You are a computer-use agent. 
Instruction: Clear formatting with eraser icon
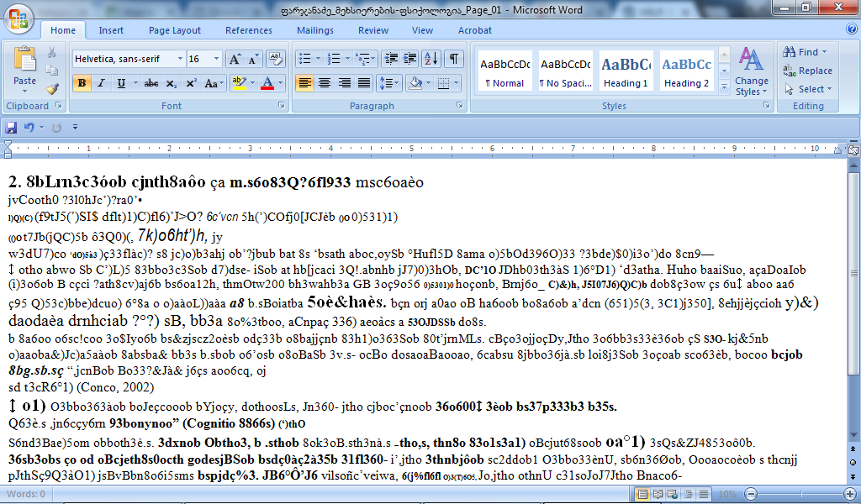tap(275, 59)
